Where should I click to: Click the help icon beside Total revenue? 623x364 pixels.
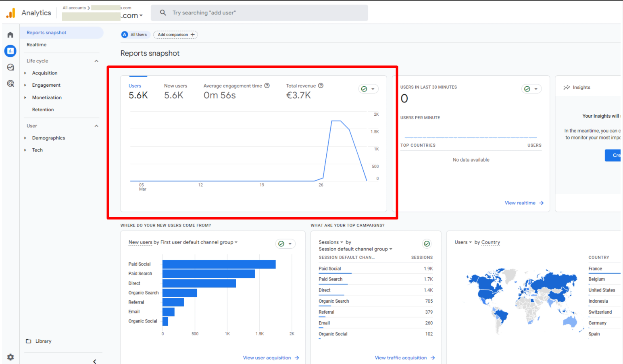[321, 86]
